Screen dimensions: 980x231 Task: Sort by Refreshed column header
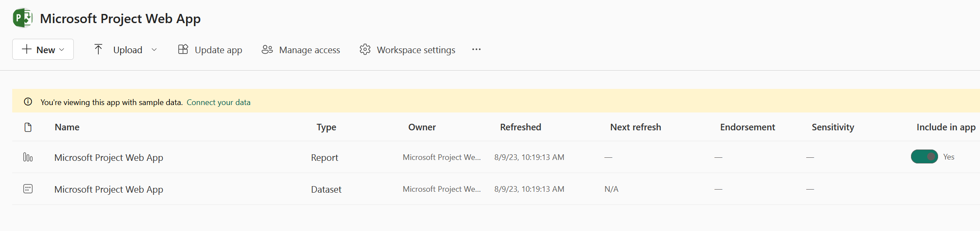[x=521, y=127]
